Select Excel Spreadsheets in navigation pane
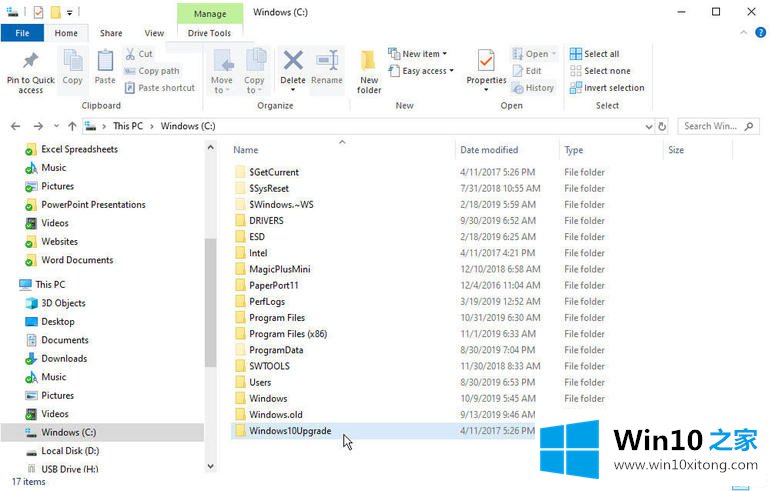Viewport: 770px width, 491px height. tap(79, 149)
